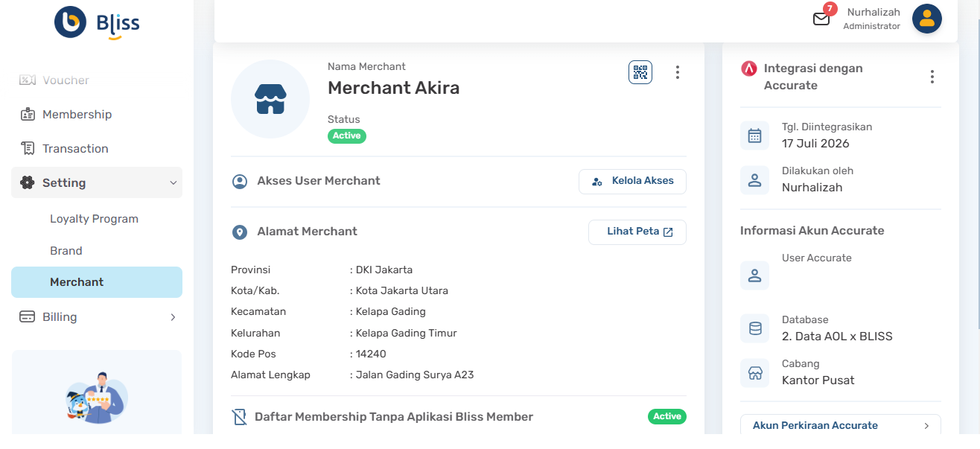
Task: Click the Cabang store icon
Action: tap(754, 373)
